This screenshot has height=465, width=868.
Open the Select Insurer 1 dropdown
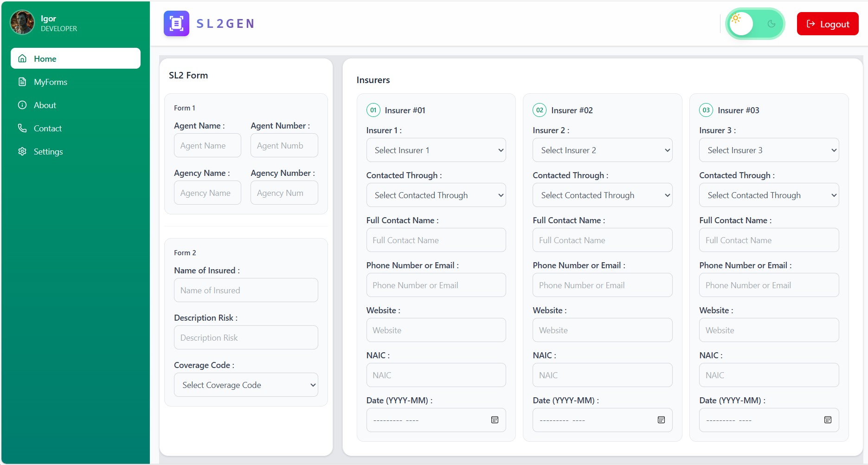(436, 150)
